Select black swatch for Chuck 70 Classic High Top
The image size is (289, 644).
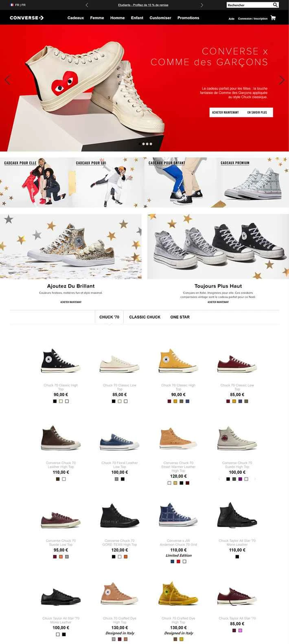click(x=55, y=401)
